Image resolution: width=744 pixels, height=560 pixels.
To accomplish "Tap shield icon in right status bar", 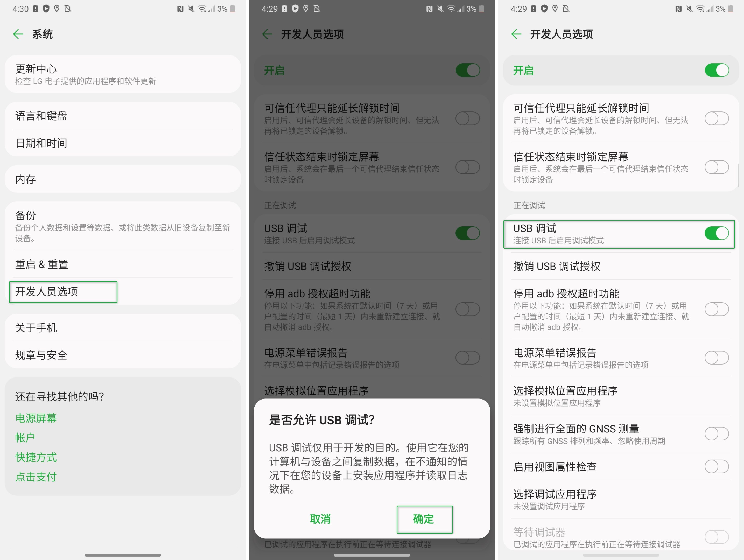I will tap(544, 9).
